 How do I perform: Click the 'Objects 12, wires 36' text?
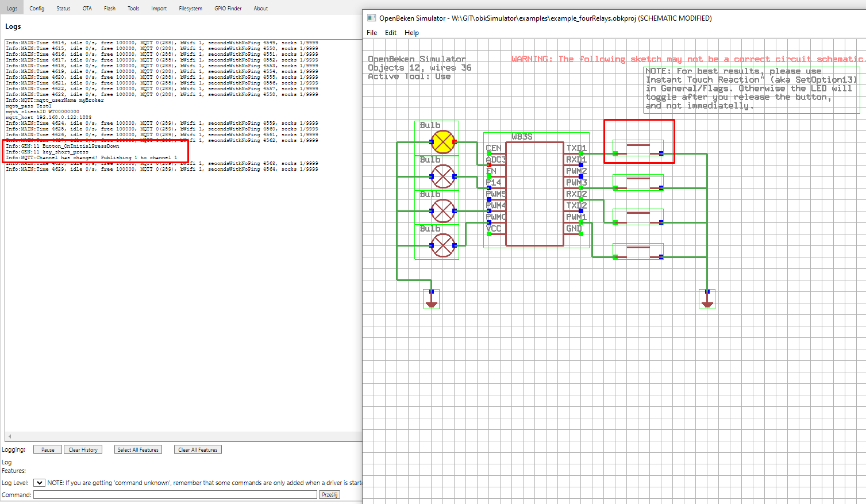(419, 68)
